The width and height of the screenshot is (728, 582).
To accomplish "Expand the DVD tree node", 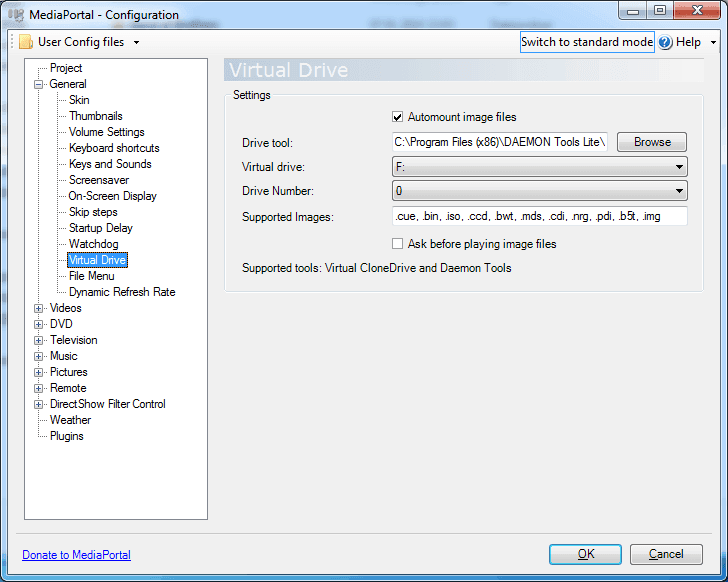I will coord(39,324).
